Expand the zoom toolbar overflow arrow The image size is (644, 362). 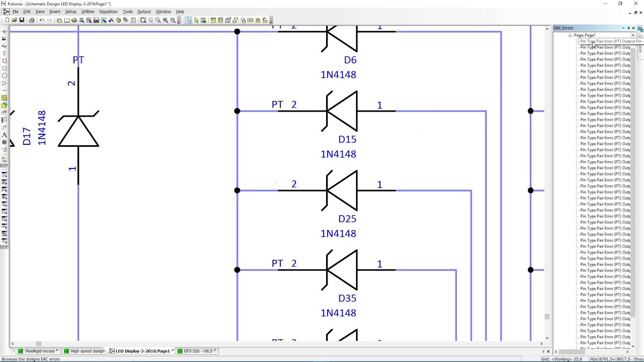tap(179, 22)
